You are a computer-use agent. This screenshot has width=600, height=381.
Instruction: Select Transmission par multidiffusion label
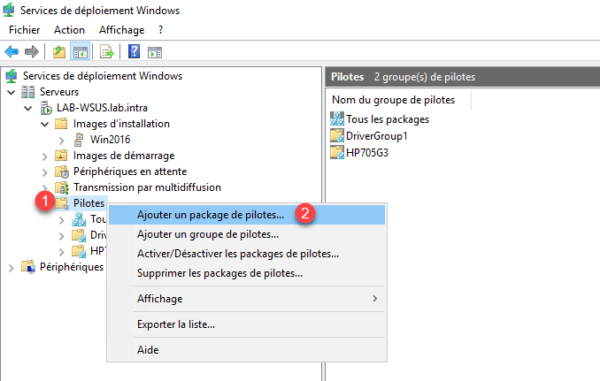[x=147, y=187]
